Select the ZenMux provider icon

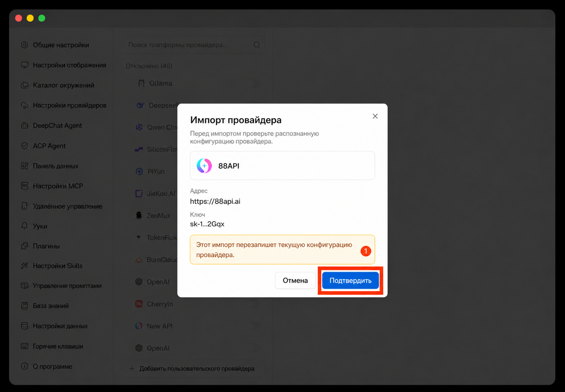coord(139,215)
